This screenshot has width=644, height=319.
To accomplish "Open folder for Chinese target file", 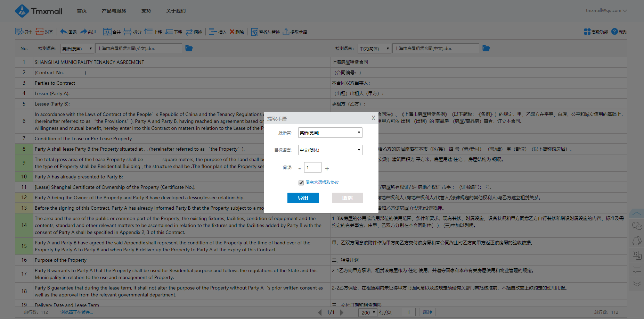I will [486, 48].
